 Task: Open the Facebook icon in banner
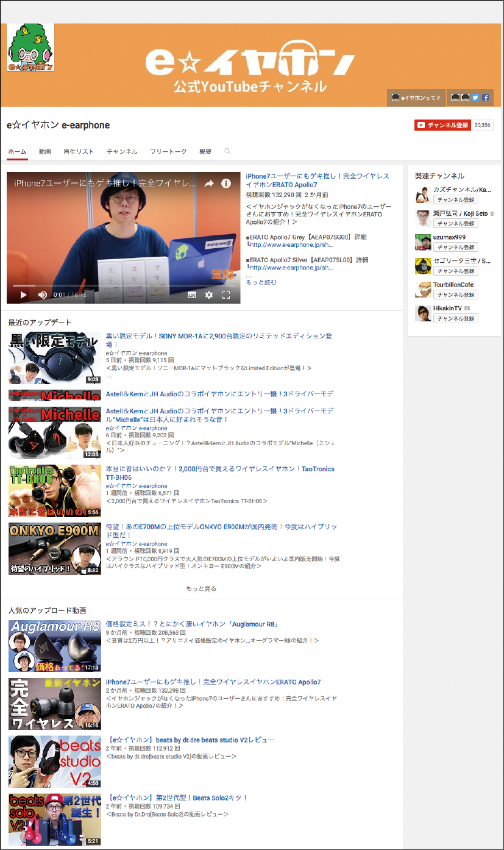pyautogui.click(x=486, y=98)
